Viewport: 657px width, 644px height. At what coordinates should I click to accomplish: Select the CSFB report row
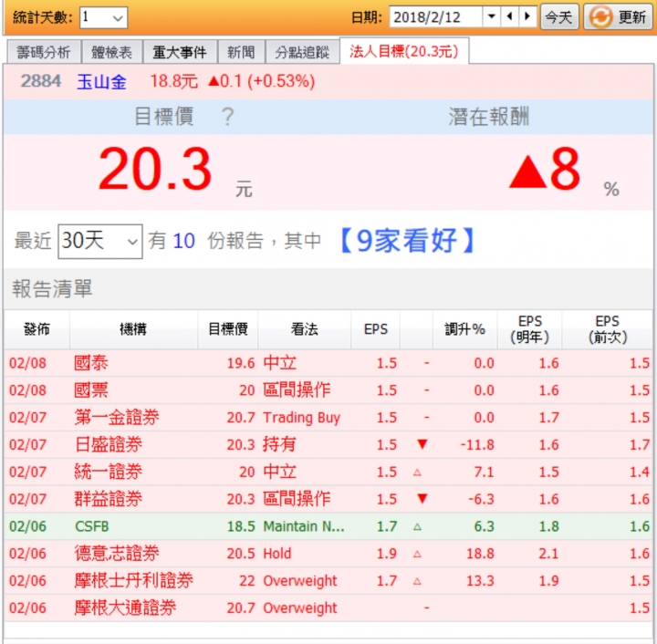click(x=328, y=526)
